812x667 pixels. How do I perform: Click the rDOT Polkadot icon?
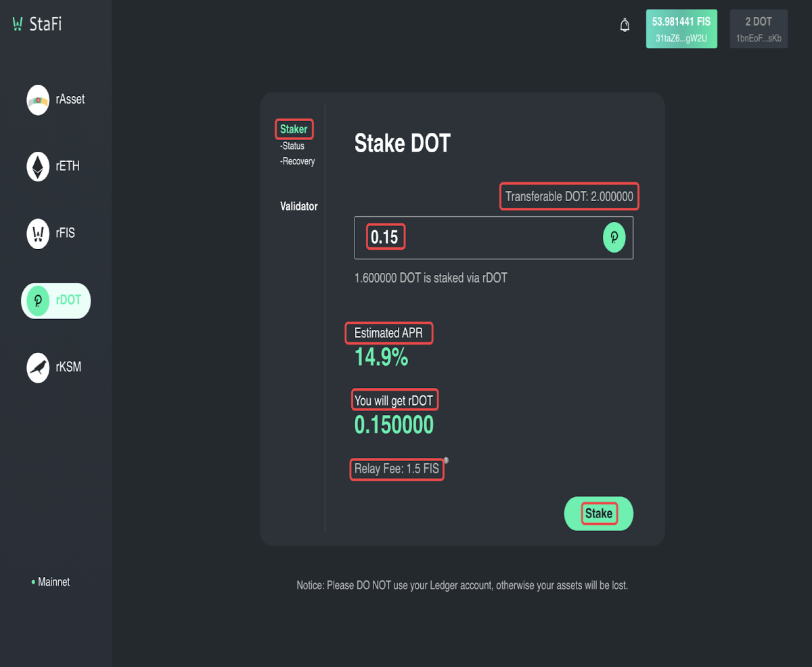pyautogui.click(x=38, y=301)
